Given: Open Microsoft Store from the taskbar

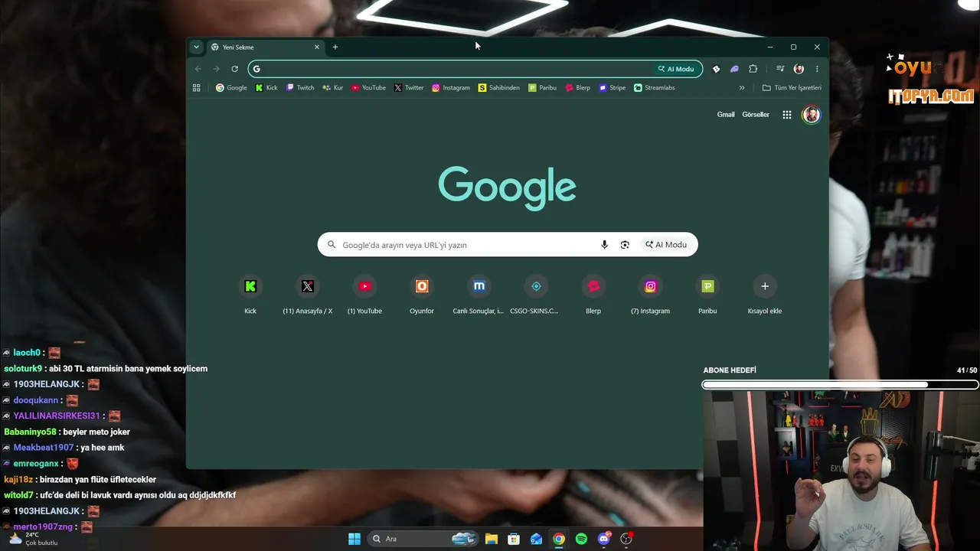Looking at the screenshot, I should pyautogui.click(x=514, y=539).
